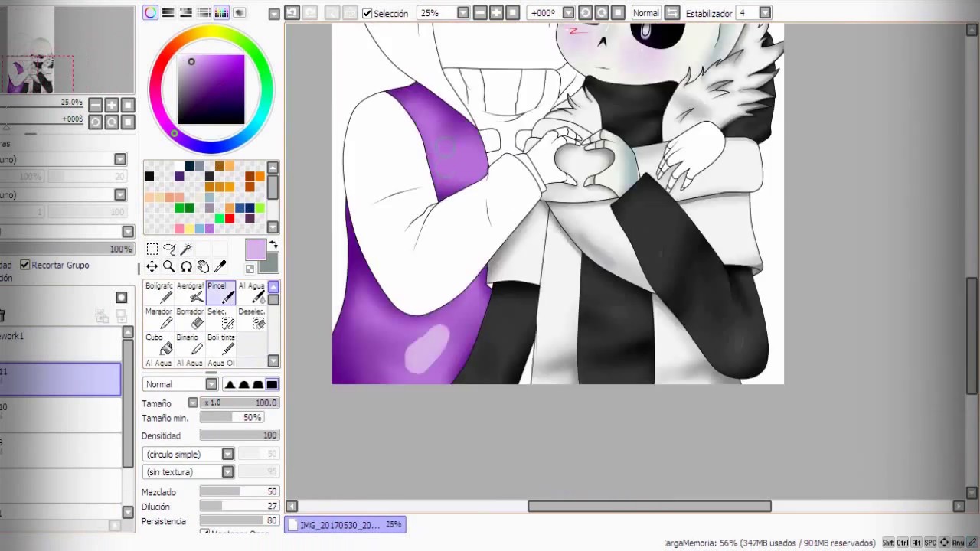Choose the Cubo bucket fill tool

(x=158, y=344)
